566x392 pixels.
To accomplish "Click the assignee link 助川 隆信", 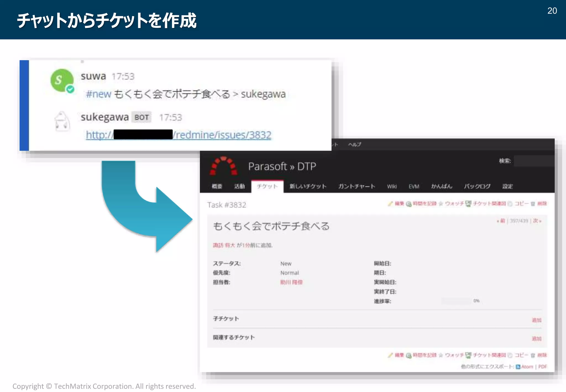I will pyautogui.click(x=291, y=282).
